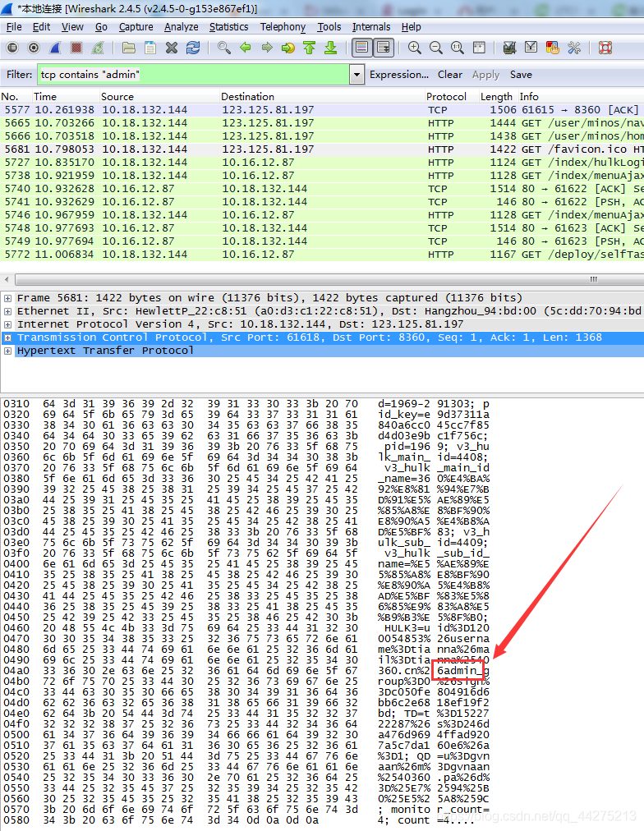This screenshot has height=831, width=644.
Task: Expand the Frame 5681 tree node
Action: pyautogui.click(x=7, y=298)
